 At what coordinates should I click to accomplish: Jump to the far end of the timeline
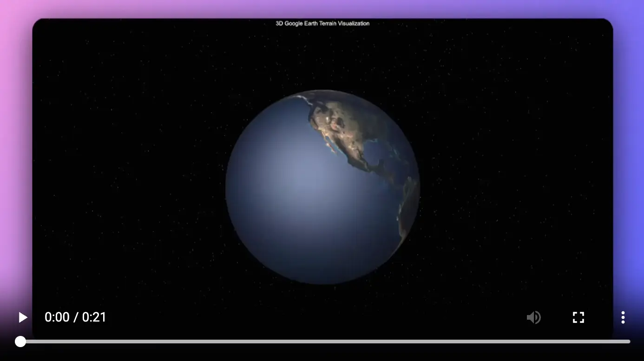tap(629, 342)
